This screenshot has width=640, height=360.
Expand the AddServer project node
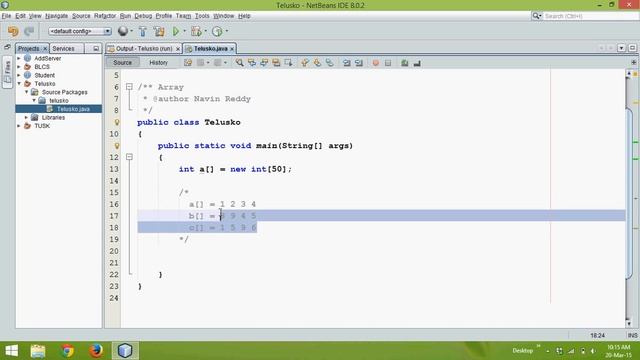coord(19,58)
